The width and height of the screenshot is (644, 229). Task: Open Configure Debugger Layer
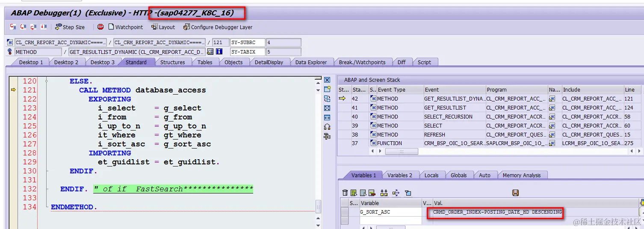click(x=218, y=27)
